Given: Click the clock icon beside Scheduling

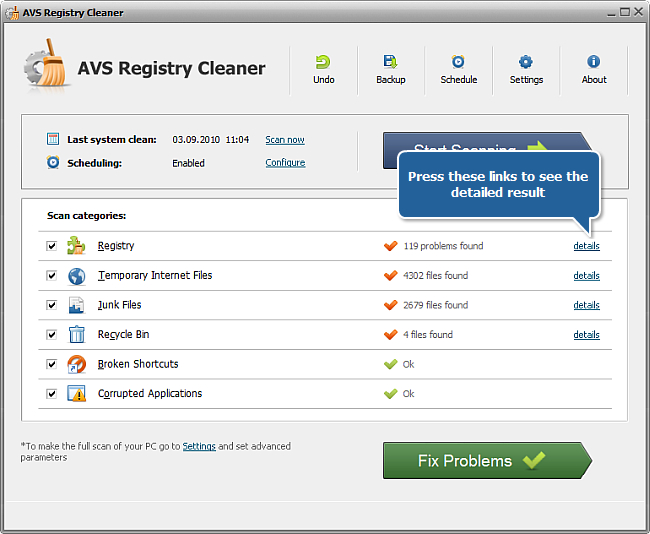Looking at the screenshot, I should pos(53,162).
